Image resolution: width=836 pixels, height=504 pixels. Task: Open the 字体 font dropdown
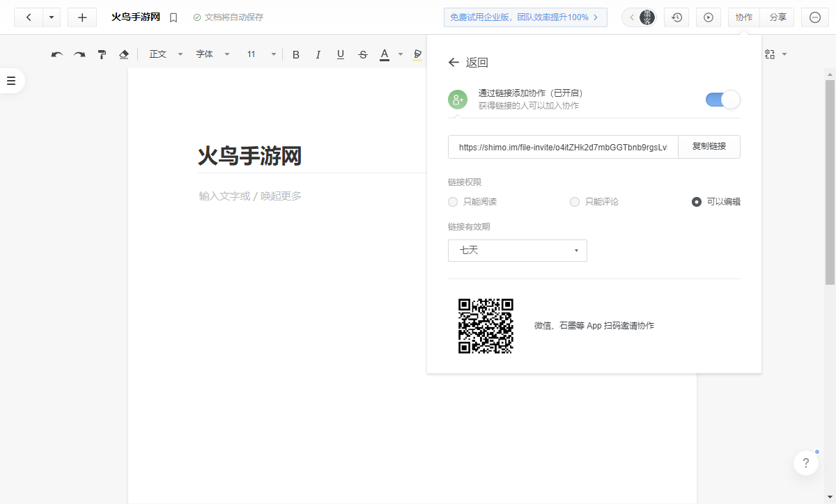(212, 54)
